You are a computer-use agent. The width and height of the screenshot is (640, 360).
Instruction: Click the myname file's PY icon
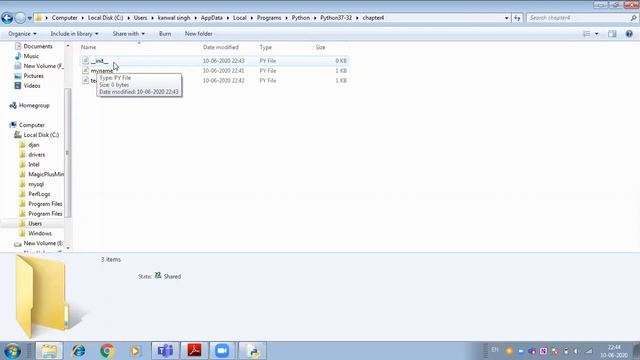tap(85, 71)
